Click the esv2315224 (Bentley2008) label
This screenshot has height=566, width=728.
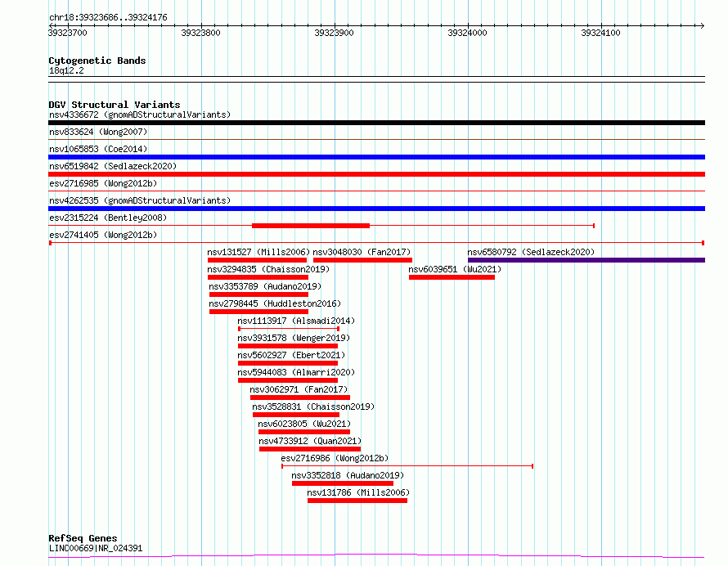pyautogui.click(x=108, y=218)
